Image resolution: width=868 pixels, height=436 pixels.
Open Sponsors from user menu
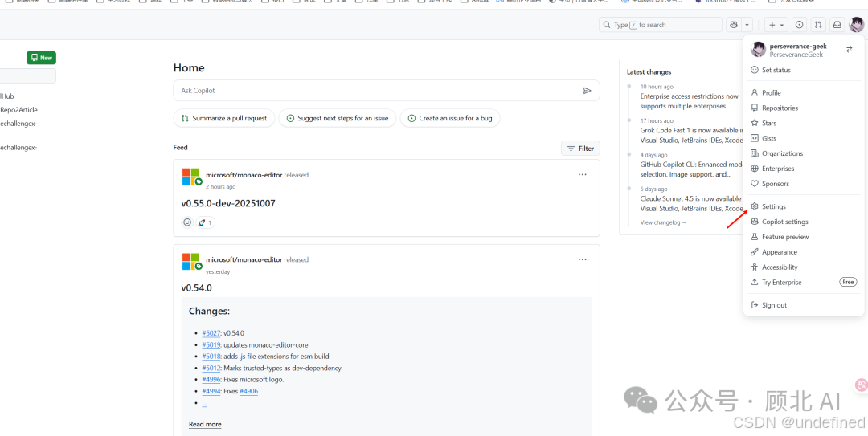coord(802,184)
